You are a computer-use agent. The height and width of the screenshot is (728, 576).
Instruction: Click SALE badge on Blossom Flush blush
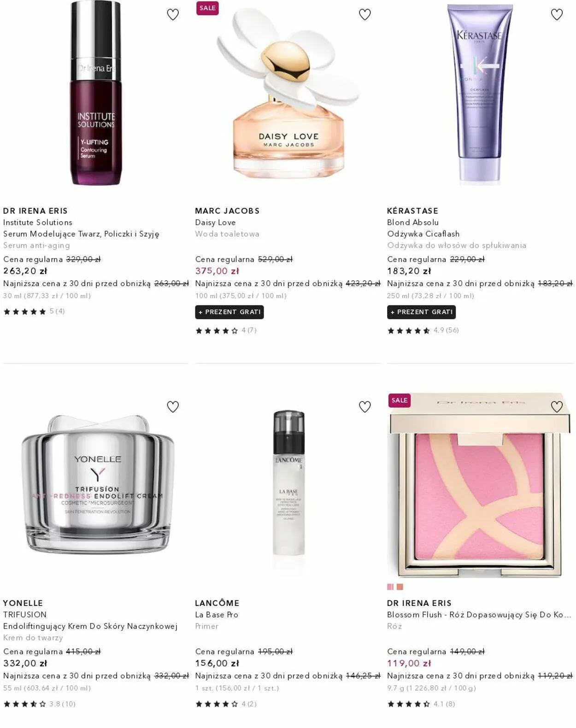click(400, 400)
